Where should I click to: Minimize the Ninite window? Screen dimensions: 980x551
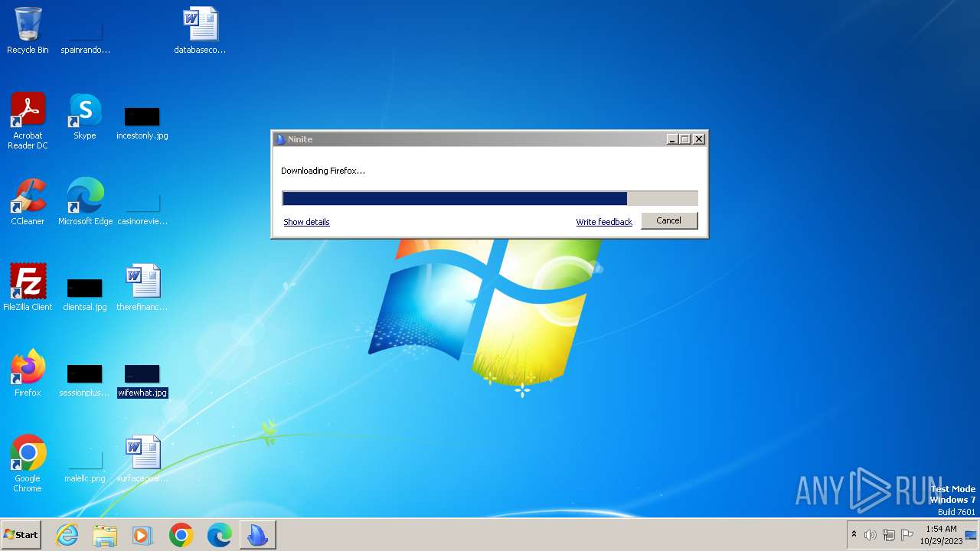click(672, 139)
